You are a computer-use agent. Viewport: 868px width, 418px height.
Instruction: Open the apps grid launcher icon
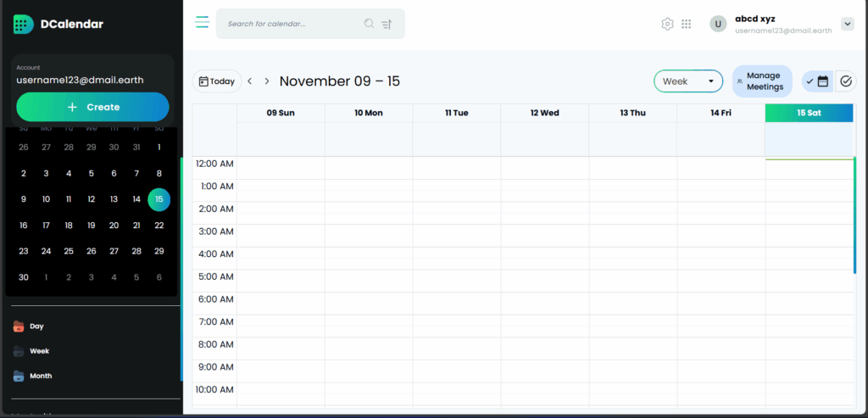click(x=687, y=24)
